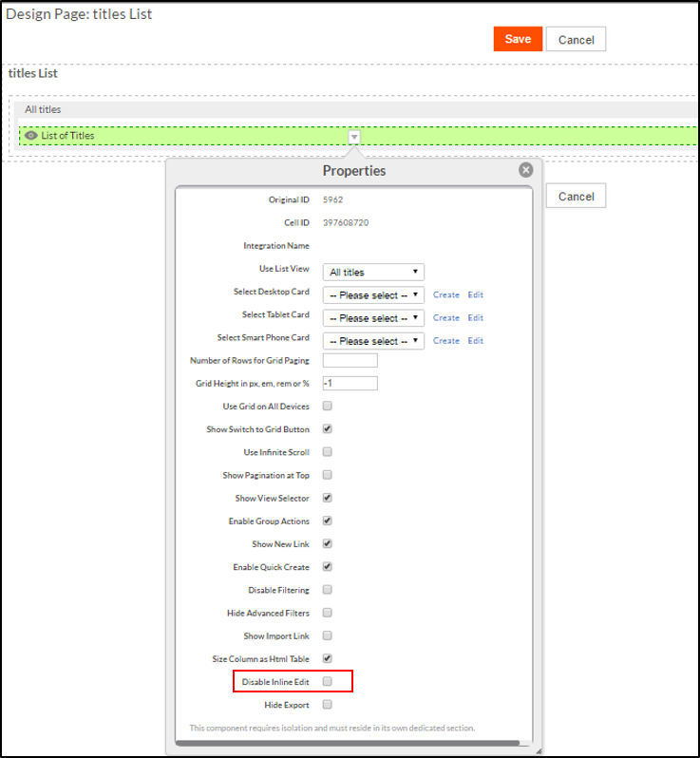The image size is (700, 758).
Task: Click the Integration Name label
Action: (x=276, y=246)
